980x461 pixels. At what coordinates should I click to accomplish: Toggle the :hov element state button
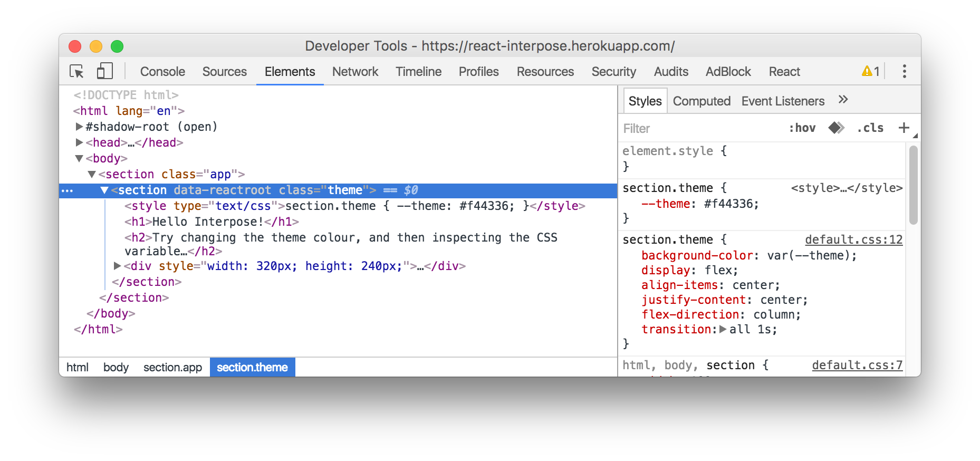click(x=802, y=128)
